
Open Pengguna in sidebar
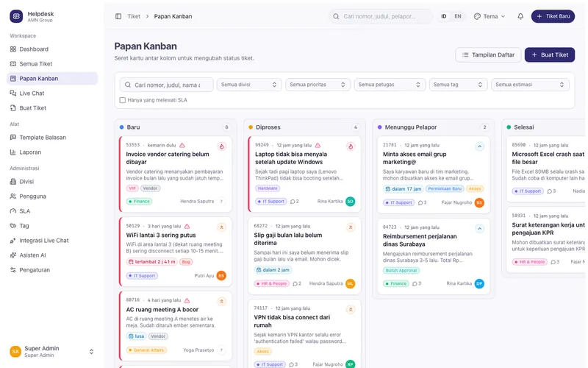pyautogui.click(x=52, y=197)
